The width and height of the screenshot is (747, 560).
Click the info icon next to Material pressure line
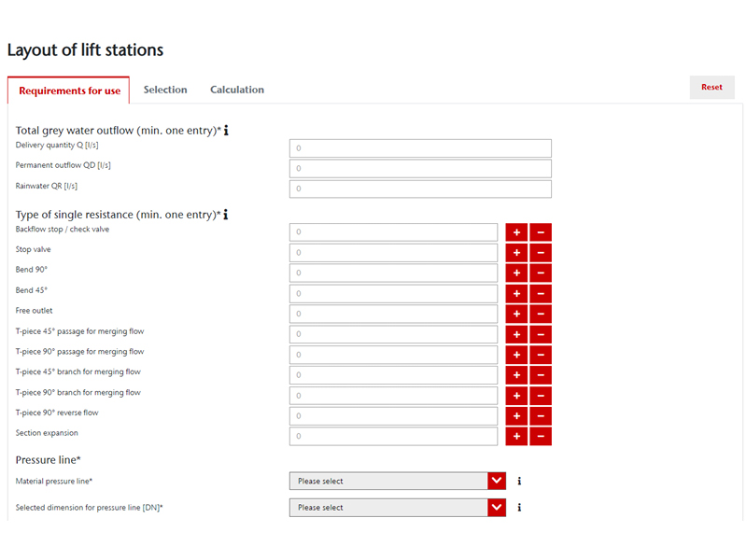tap(519, 481)
